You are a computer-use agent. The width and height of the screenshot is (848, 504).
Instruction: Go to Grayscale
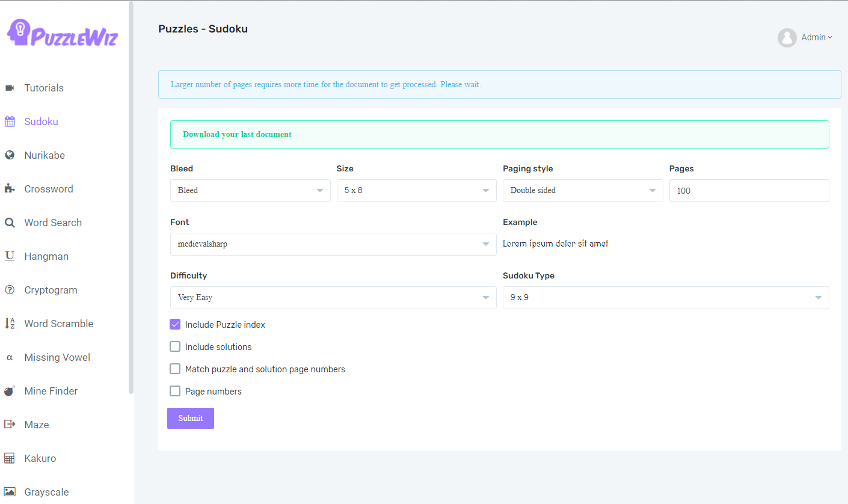coord(46,492)
